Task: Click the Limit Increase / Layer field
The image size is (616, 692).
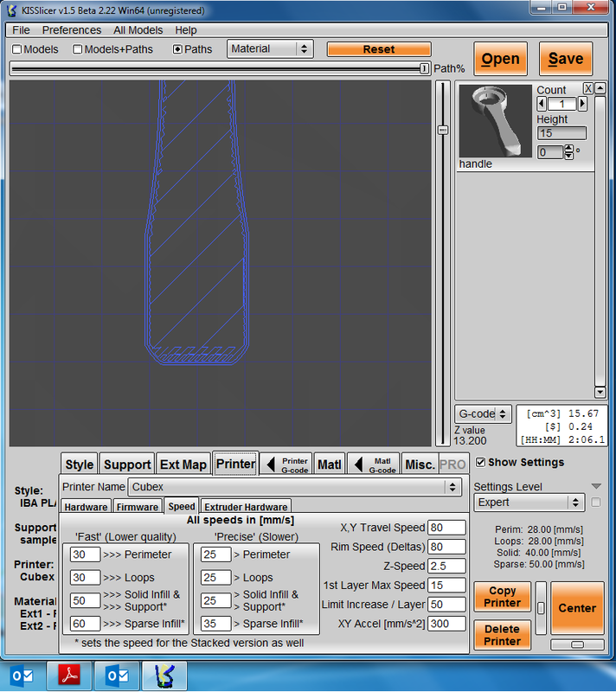Action: [x=446, y=604]
